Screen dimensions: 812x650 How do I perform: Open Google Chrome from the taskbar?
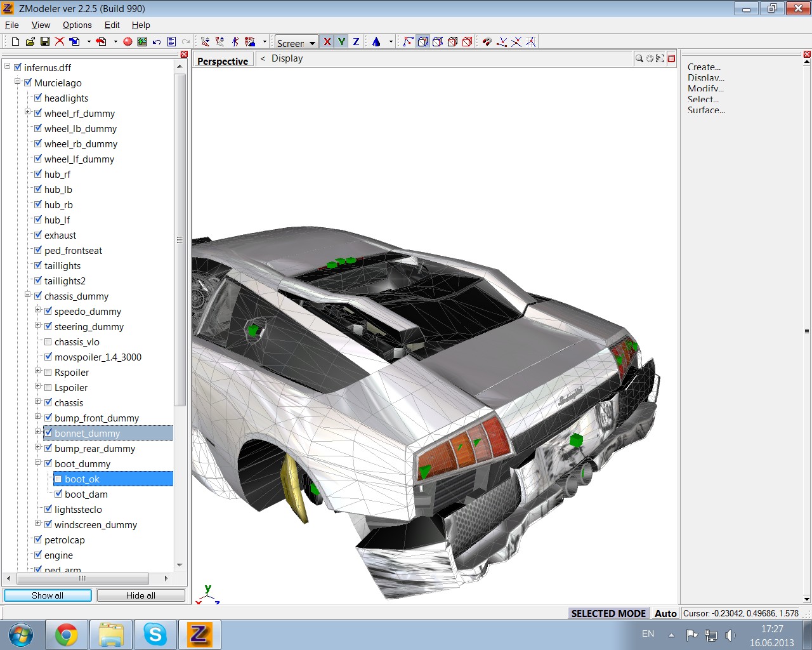67,635
